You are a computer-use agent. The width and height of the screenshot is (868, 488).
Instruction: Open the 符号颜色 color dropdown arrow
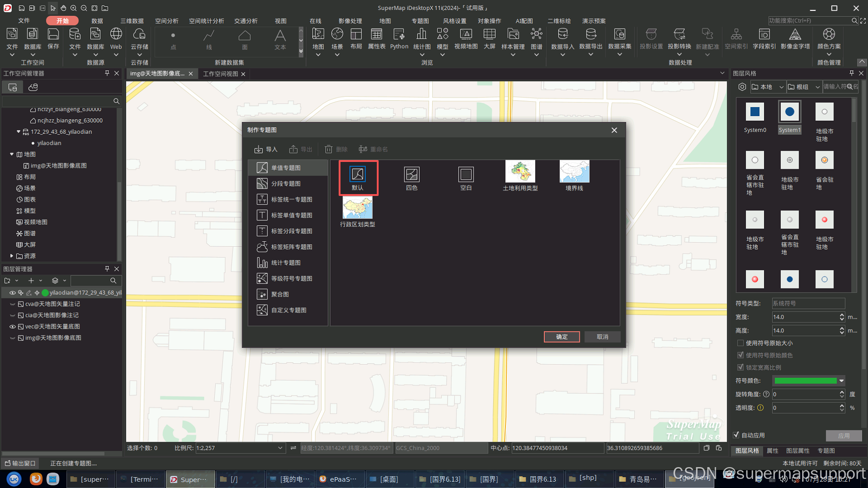(842, 381)
